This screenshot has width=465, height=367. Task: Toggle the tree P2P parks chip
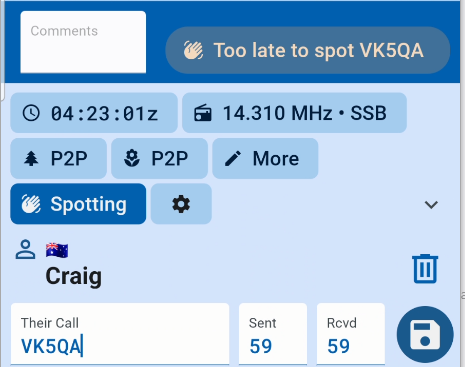pyautogui.click(x=59, y=158)
